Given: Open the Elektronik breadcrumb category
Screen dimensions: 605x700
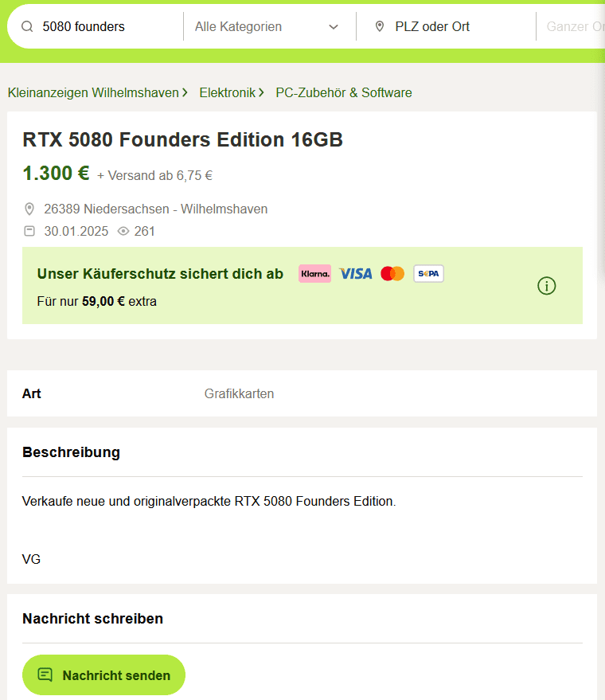Looking at the screenshot, I should coord(228,92).
